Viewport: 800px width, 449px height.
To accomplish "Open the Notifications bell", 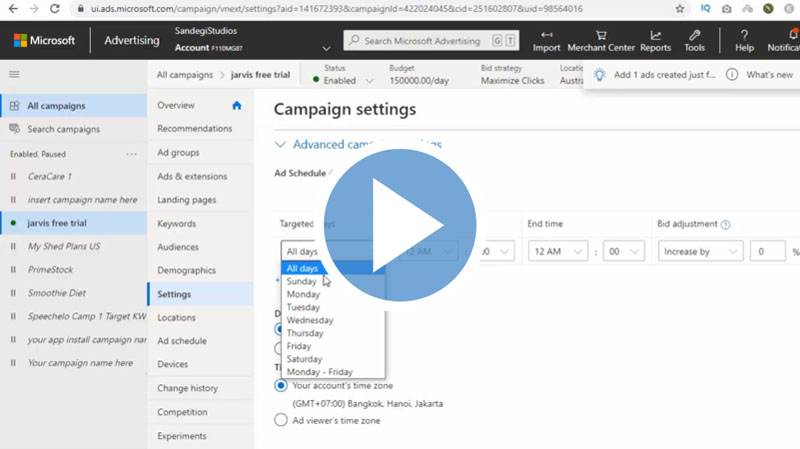I will click(x=792, y=35).
